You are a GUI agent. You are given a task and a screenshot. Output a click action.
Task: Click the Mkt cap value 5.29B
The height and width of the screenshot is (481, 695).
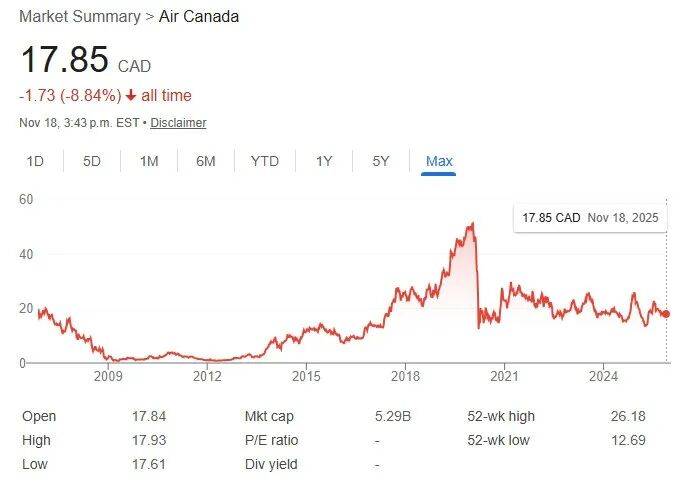(390, 416)
